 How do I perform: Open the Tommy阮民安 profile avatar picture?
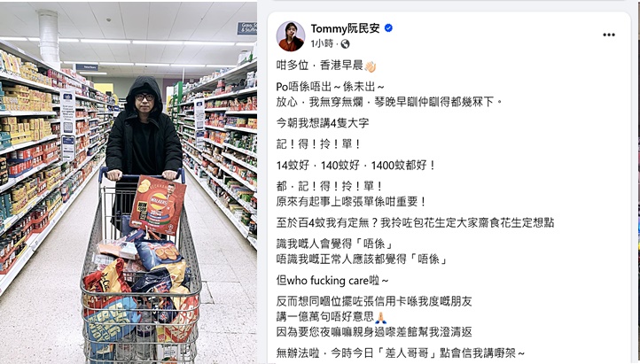291,36
